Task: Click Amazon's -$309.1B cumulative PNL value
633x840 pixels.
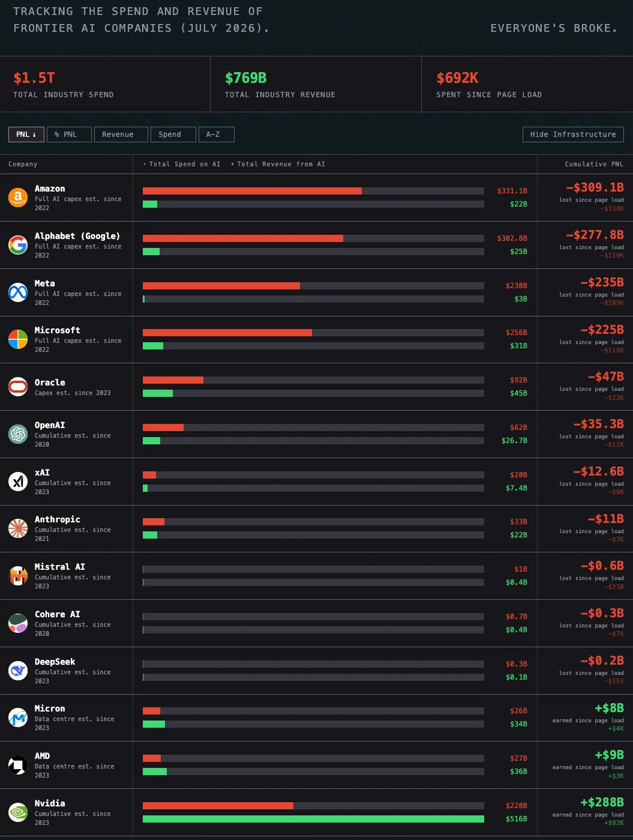Action: [x=595, y=187]
